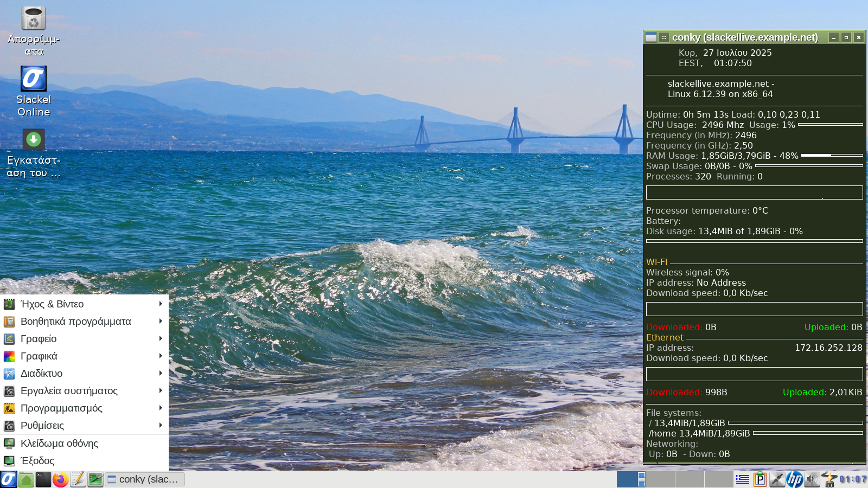868x488 pixels.
Task: Open the Slackel start menu button
Action: (x=9, y=479)
